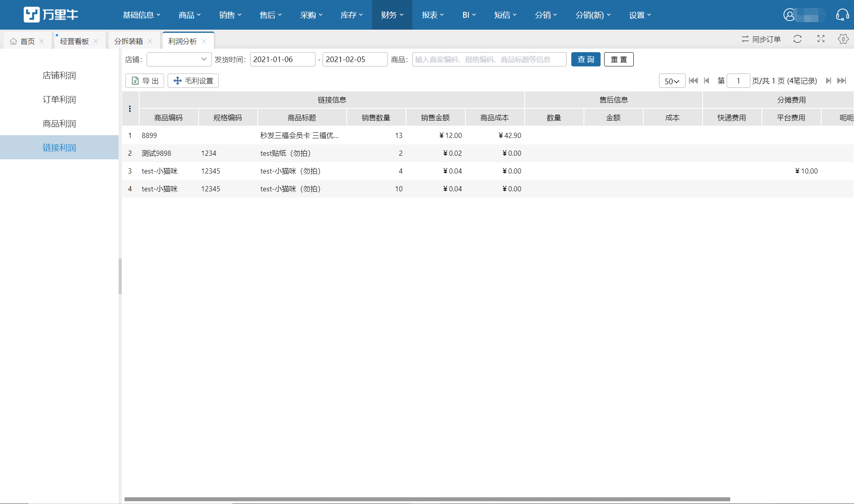Click the 快递费用 column header
Image resolution: width=854 pixels, height=504 pixels.
[732, 117]
